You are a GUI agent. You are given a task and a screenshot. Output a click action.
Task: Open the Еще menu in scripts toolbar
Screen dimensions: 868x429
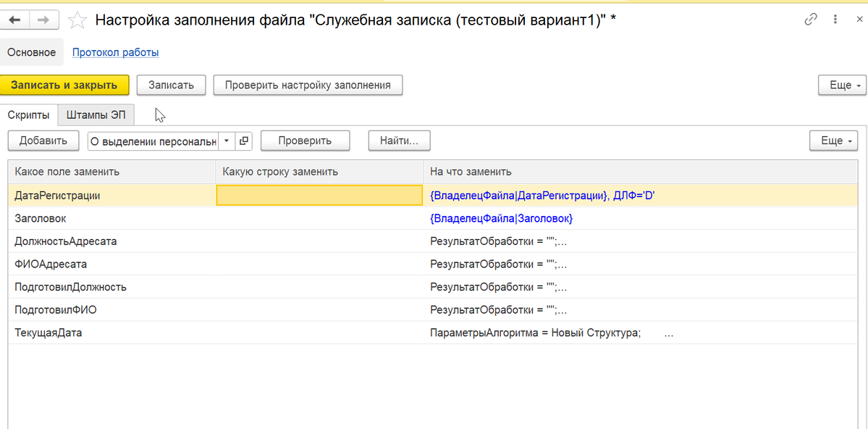[834, 141]
